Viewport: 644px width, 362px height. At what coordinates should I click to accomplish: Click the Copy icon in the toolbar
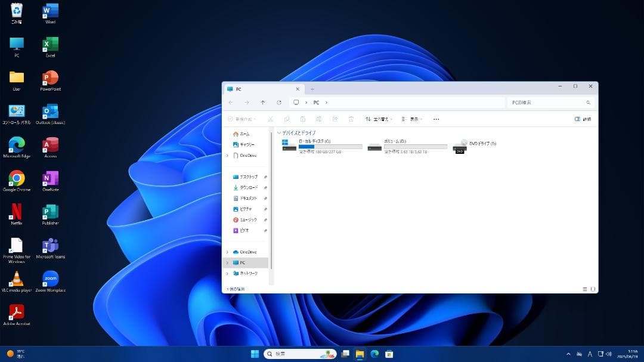pyautogui.click(x=287, y=119)
